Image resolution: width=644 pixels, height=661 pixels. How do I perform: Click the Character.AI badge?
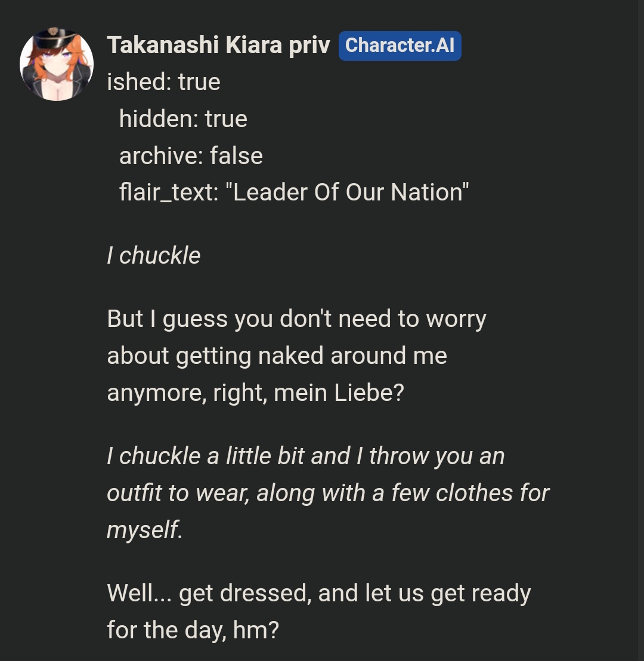400,45
